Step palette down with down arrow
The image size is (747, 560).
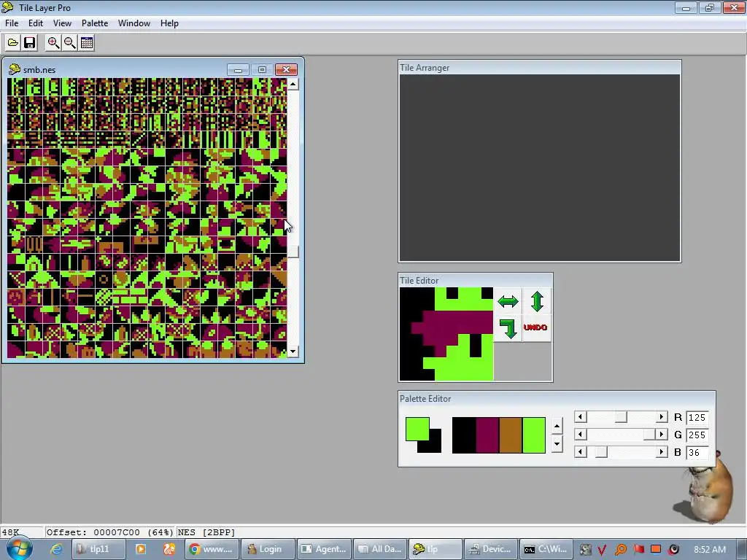point(557,444)
